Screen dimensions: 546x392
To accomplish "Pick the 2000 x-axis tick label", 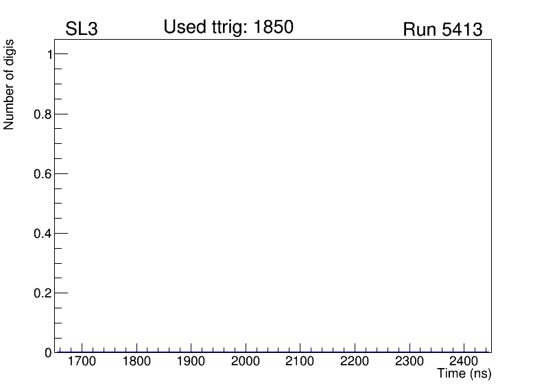I will click(246, 362).
